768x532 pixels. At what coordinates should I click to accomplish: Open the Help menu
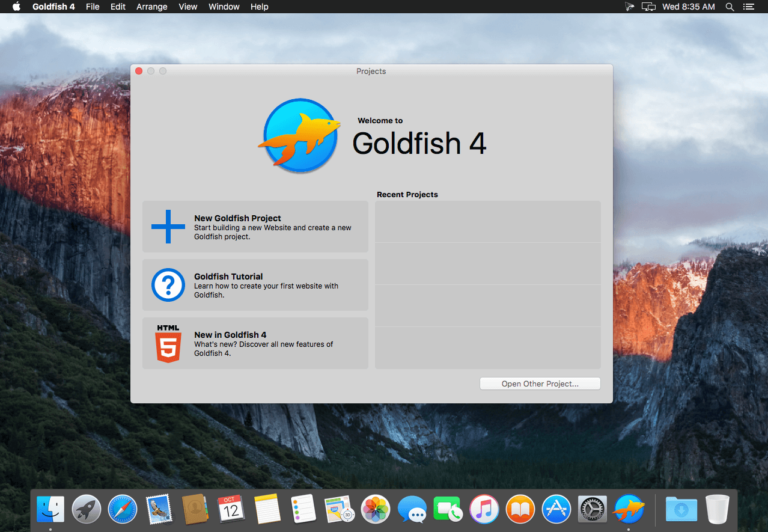tap(260, 7)
